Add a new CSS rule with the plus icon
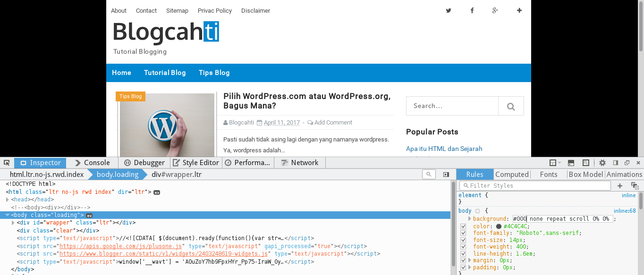 tap(619, 185)
